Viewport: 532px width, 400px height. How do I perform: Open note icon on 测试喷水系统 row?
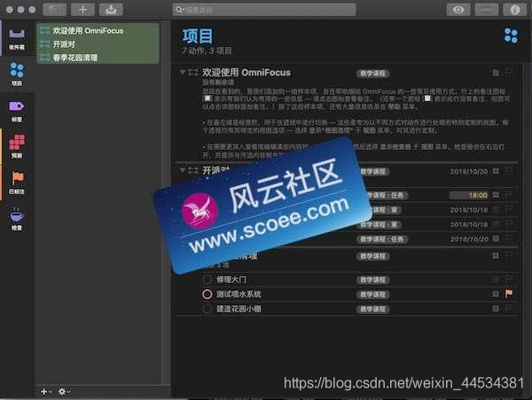click(496, 294)
